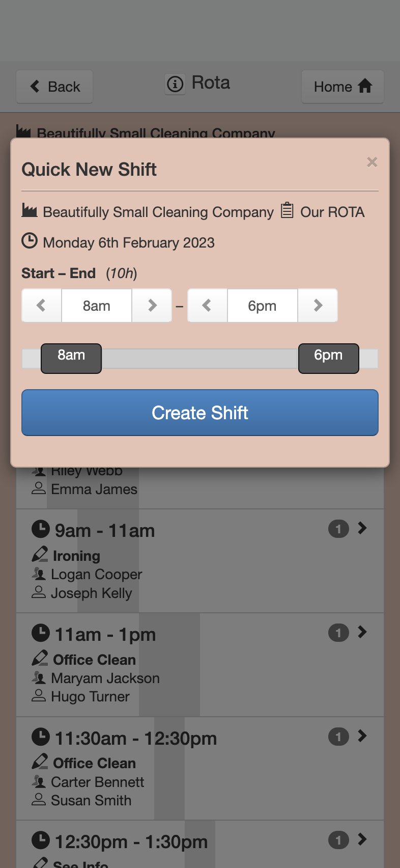This screenshot has height=868, width=400.
Task: Click the 8am slider handle
Action: [71, 359]
